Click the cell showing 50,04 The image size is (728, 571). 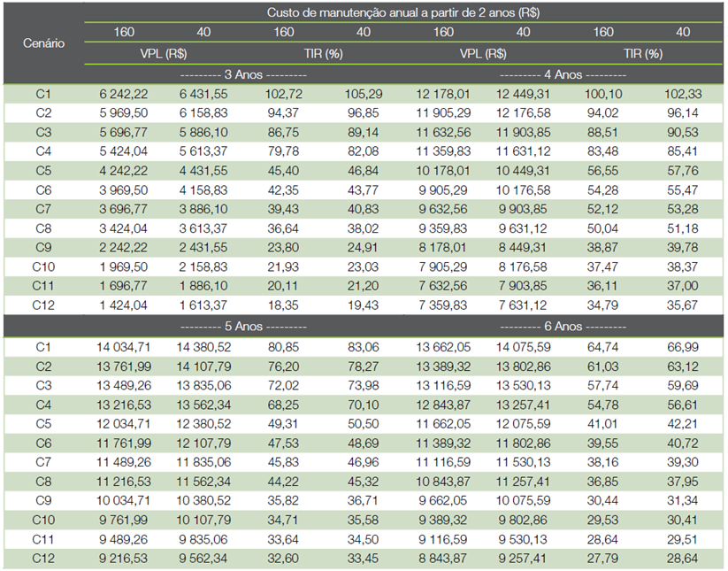[602, 229]
